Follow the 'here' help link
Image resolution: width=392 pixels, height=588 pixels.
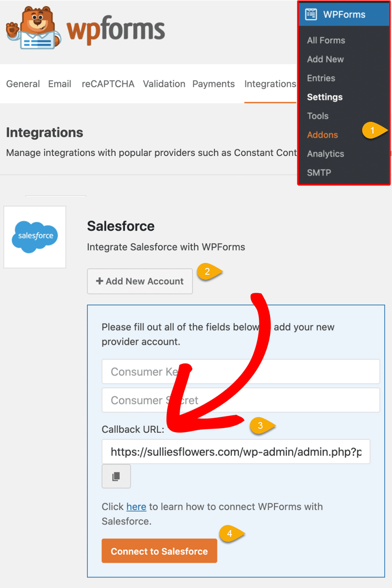(x=136, y=507)
